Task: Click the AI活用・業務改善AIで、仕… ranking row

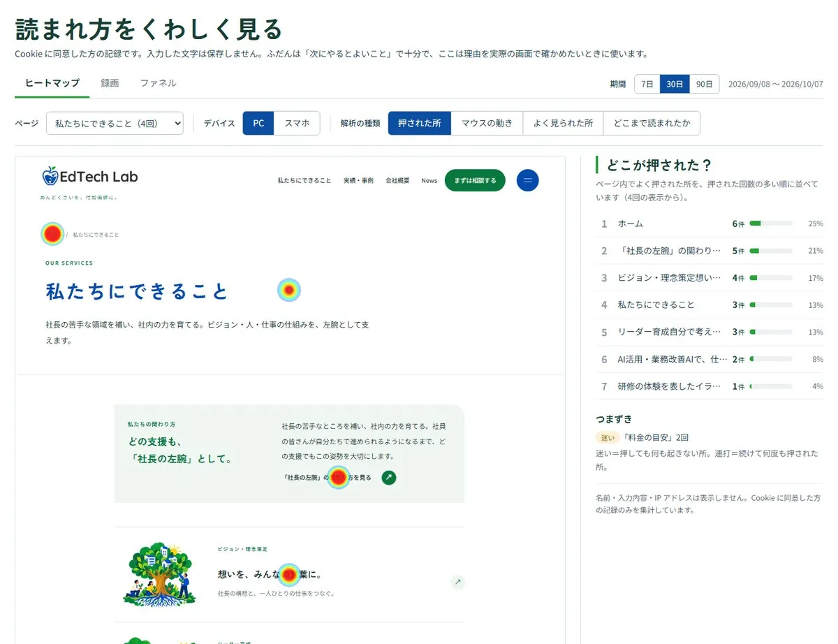Action: (710, 359)
